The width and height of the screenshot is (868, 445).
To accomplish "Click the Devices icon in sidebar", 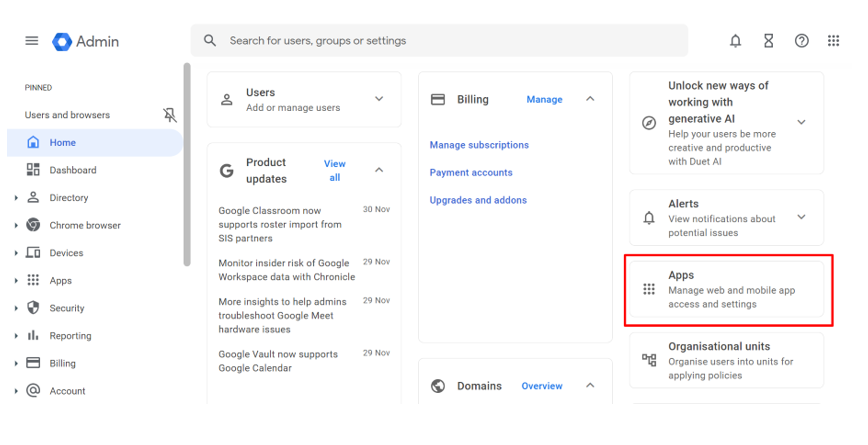I will [33, 252].
